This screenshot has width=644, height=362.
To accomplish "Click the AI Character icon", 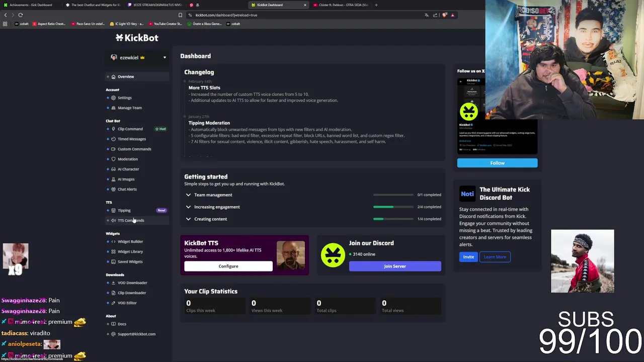I will point(113,169).
